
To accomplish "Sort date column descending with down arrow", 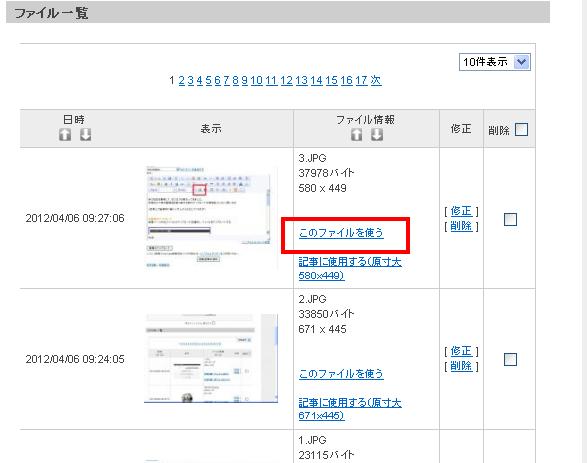I will 85,134.
